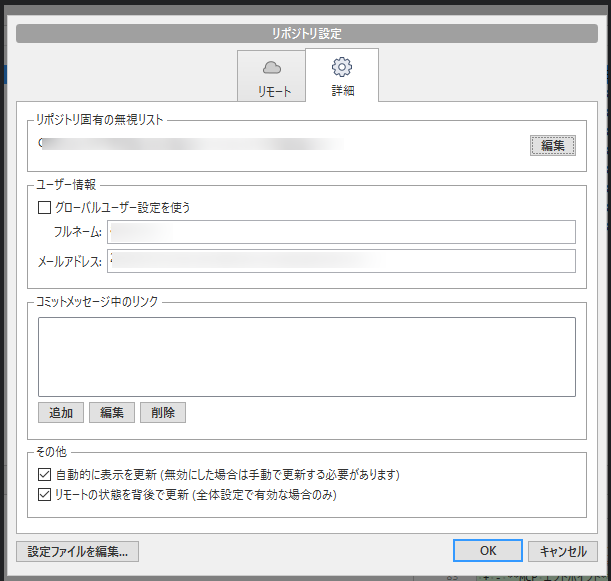Dismiss the dialog with キャンセル
The height and width of the screenshot is (581, 611).
(x=562, y=551)
